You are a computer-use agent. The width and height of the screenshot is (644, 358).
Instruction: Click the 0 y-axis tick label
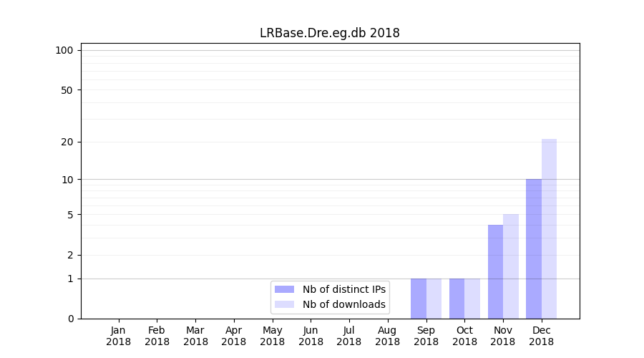tap(70, 319)
